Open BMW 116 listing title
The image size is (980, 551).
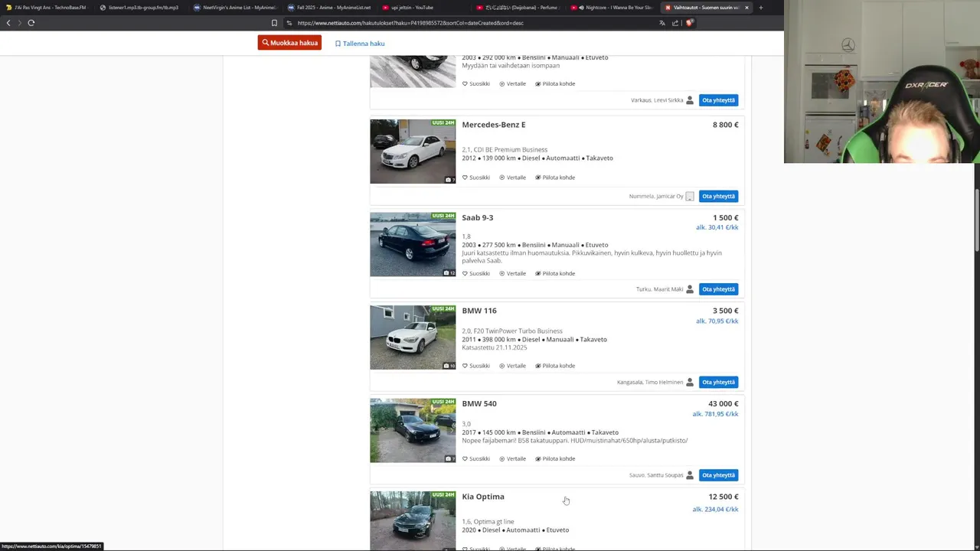coord(479,311)
